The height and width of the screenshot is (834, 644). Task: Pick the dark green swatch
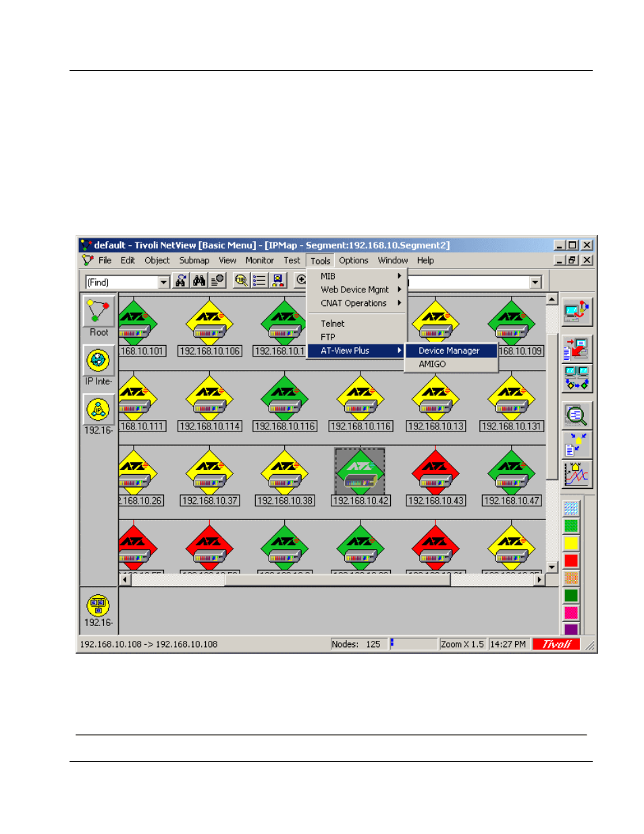click(x=571, y=596)
